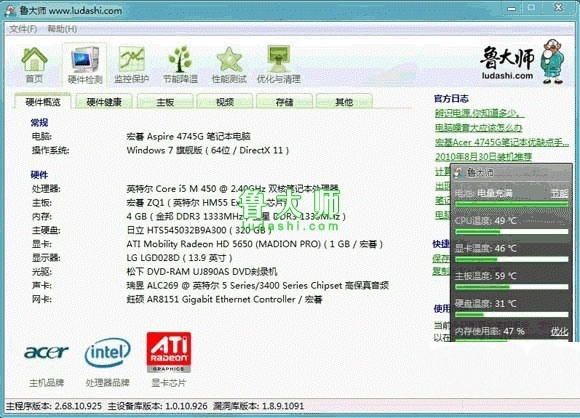Click the CPU温度 progress bar
This screenshot has width=580, height=418.
pos(512,232)
